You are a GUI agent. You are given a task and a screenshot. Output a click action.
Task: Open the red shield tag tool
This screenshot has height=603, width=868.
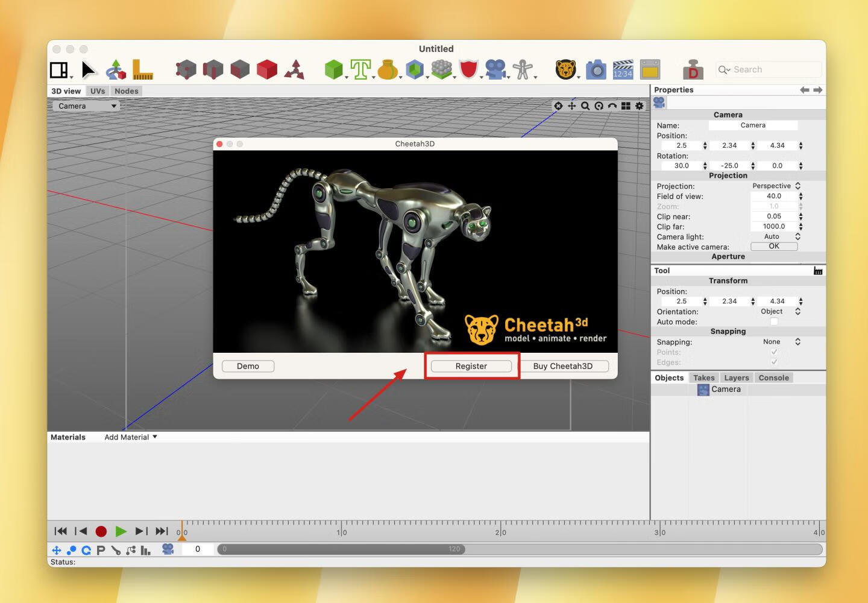coord(468,70)
